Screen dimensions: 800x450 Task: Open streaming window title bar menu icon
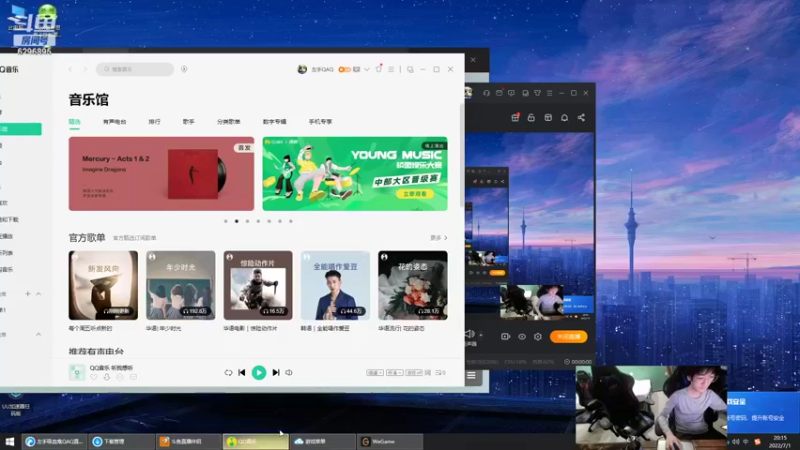(549, 93)
